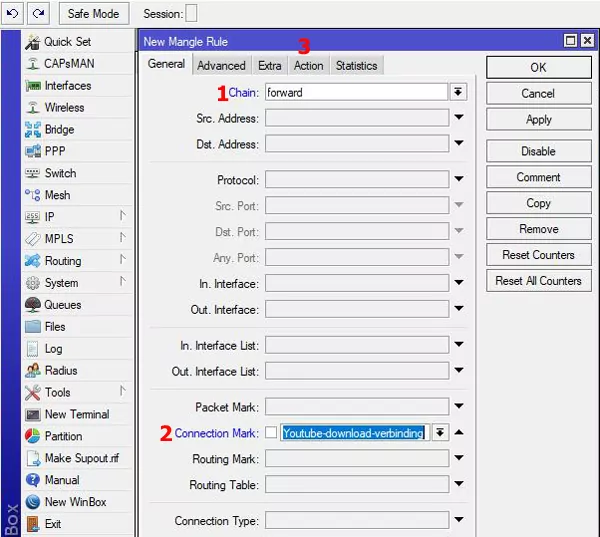Image resolution: width=600 pixels, height=537 pixels.
Task: Open Connection Mark value dropdown
Action: [x=440, y=433]
